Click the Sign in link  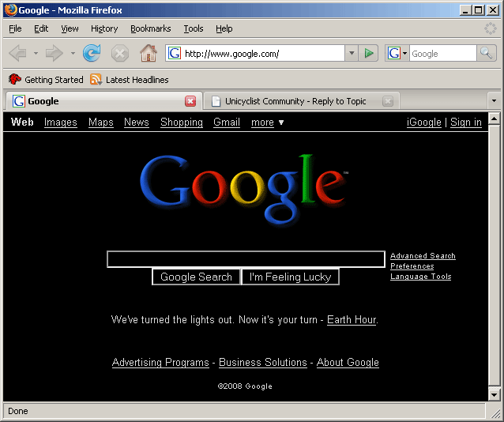pyautogui.click(x=466, y=122)
